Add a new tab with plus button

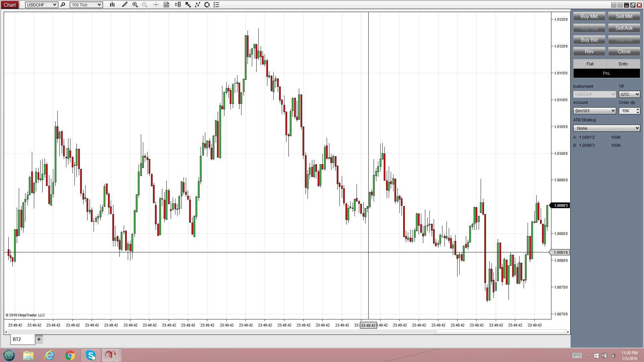39,339
